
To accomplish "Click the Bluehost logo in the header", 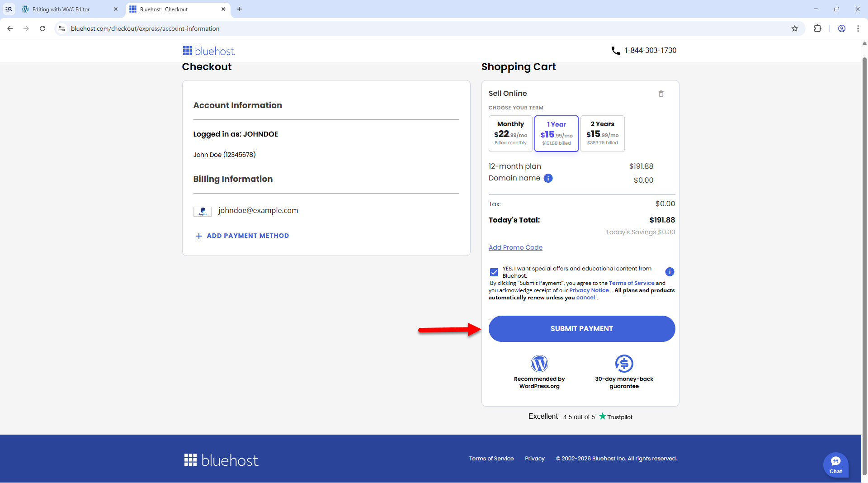I will tap(208, 51).
